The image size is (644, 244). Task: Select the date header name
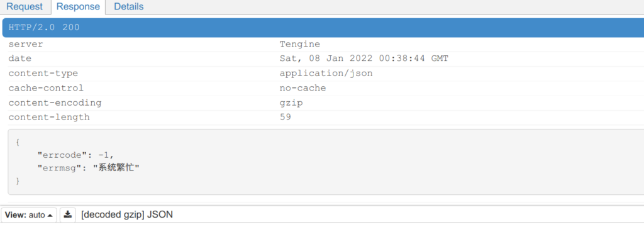19,58
